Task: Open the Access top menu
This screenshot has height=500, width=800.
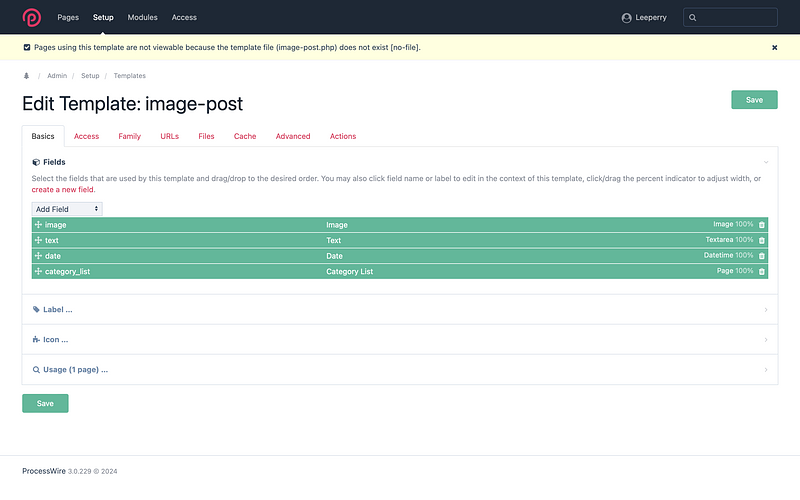Action: click(x=184, y=17)
